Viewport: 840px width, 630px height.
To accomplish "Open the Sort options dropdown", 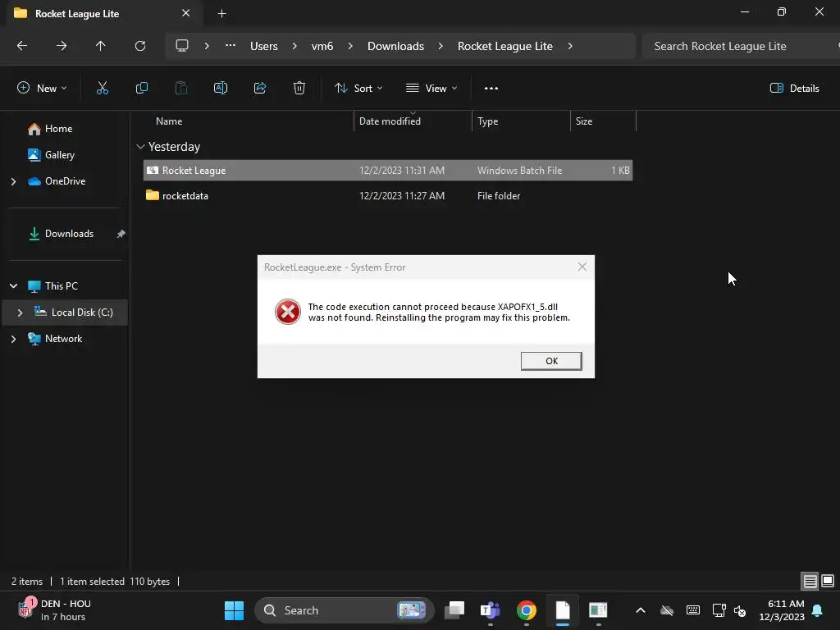I will pos(358,88).
